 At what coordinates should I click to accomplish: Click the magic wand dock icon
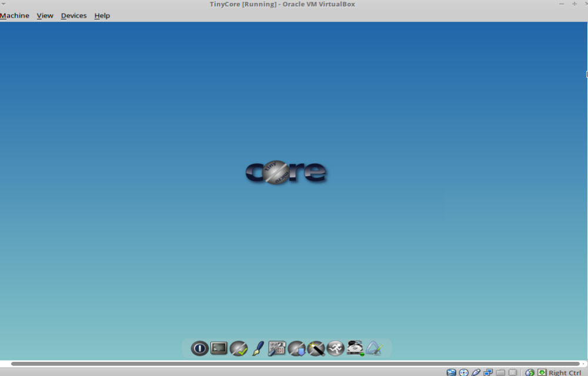[x=316, y=348]
